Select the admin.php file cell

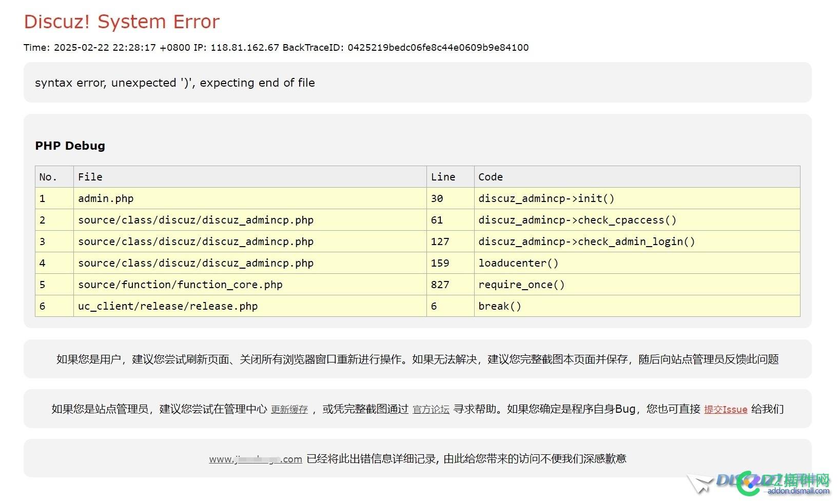[x=250, y=198]
